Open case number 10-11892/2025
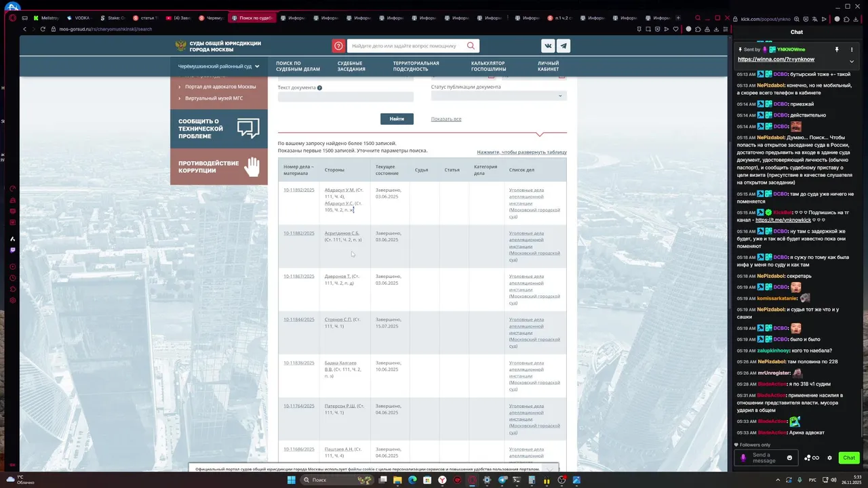Screen dimensions: 868x488 click(x=299, y=190)
